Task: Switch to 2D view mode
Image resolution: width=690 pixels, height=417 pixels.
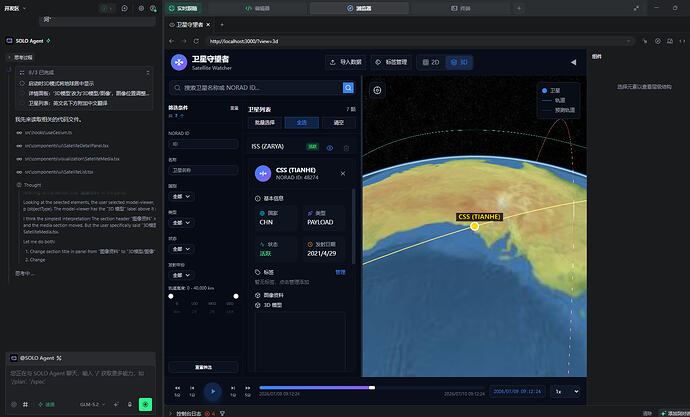Action: pos(431,62)
